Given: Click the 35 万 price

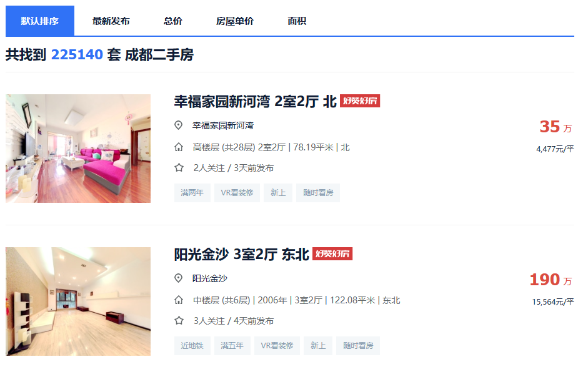Looking at the screenshot, I should tap(556, 127).
